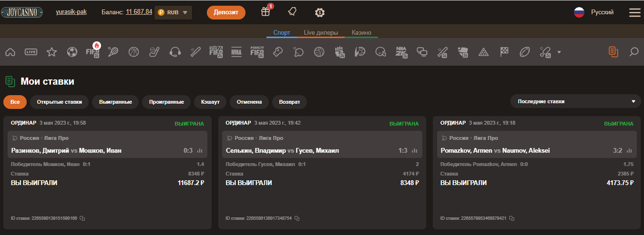Click the Мои ставки heading
Screen dimensions: 644x235
click(47, 82)
